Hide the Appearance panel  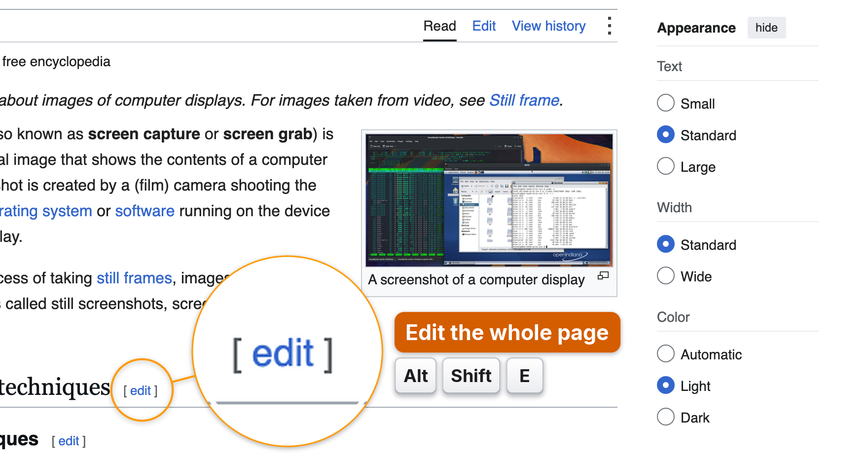click(x=766, y=28)
